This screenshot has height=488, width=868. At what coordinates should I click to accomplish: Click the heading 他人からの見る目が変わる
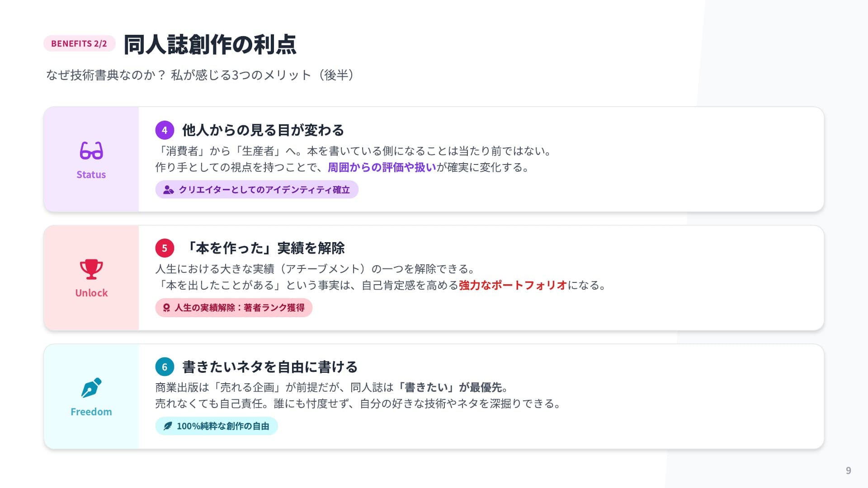(x=263, y=130)
